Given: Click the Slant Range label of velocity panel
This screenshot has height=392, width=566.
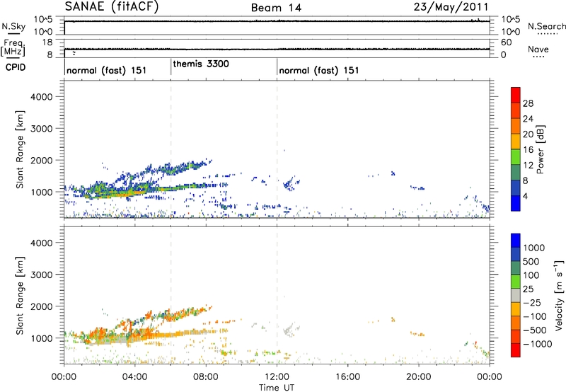Looking at the screenshot, I should (20, 296).
